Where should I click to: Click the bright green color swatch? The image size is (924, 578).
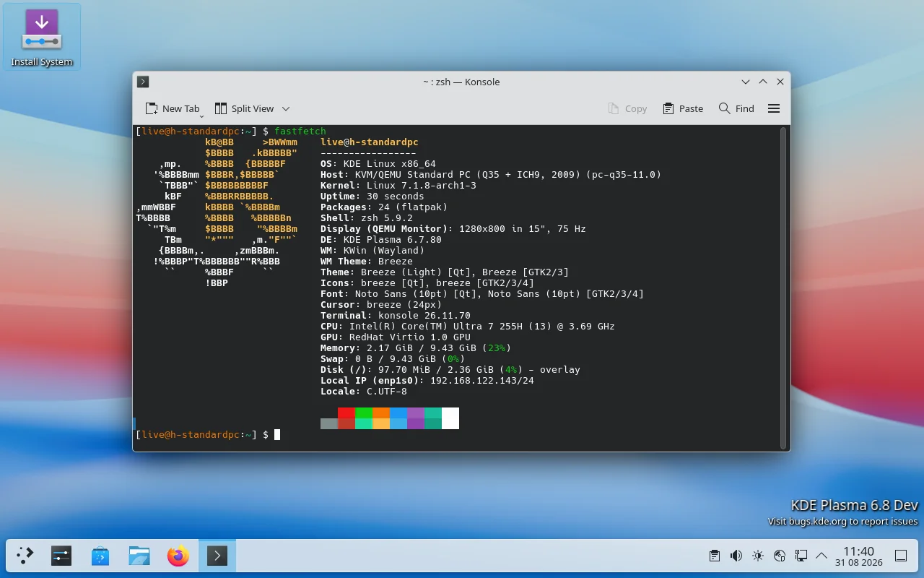(x=364, y=413)
